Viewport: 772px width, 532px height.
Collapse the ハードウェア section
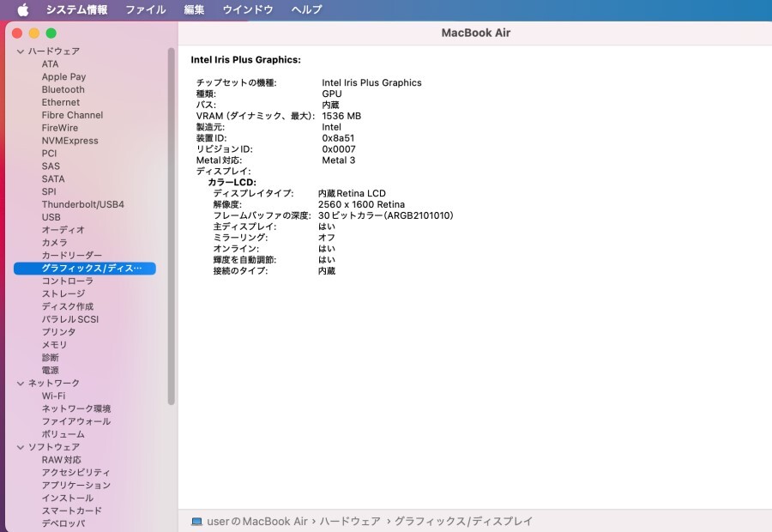pos(21,51)
